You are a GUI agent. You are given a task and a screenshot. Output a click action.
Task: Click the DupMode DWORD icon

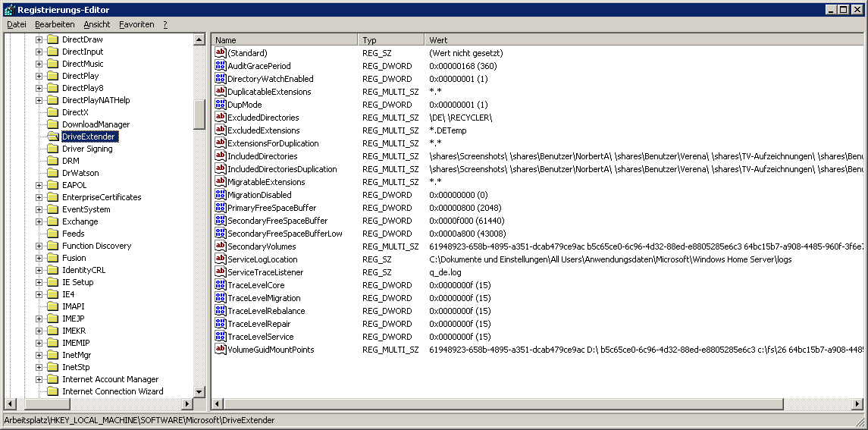pyautogui.click(x=221, y=105)
